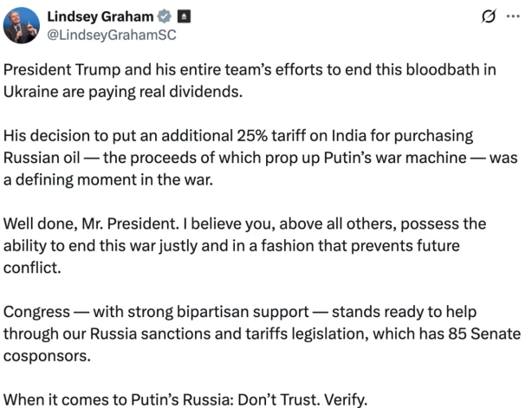Click the blue verified checkmark badge
Image resolution: width=532 pixels, height=408 pixels.
165,16
